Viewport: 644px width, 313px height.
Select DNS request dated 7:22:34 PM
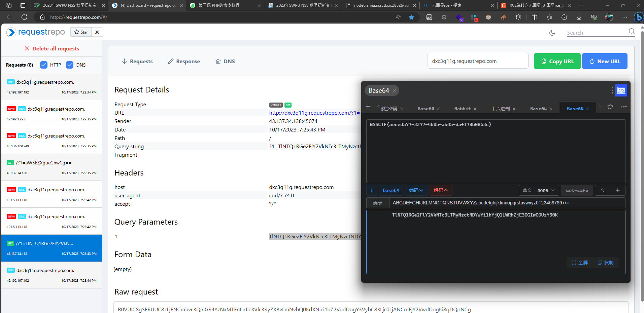52,87
